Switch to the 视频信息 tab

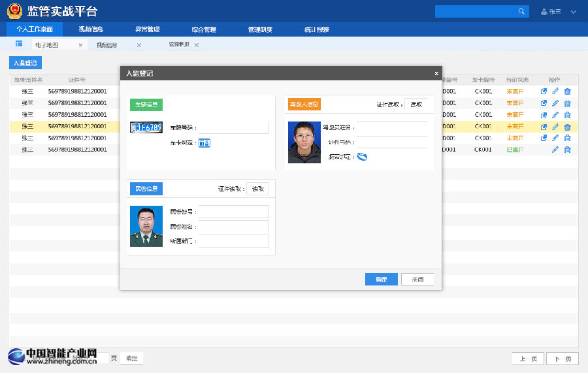coord(107,45)
